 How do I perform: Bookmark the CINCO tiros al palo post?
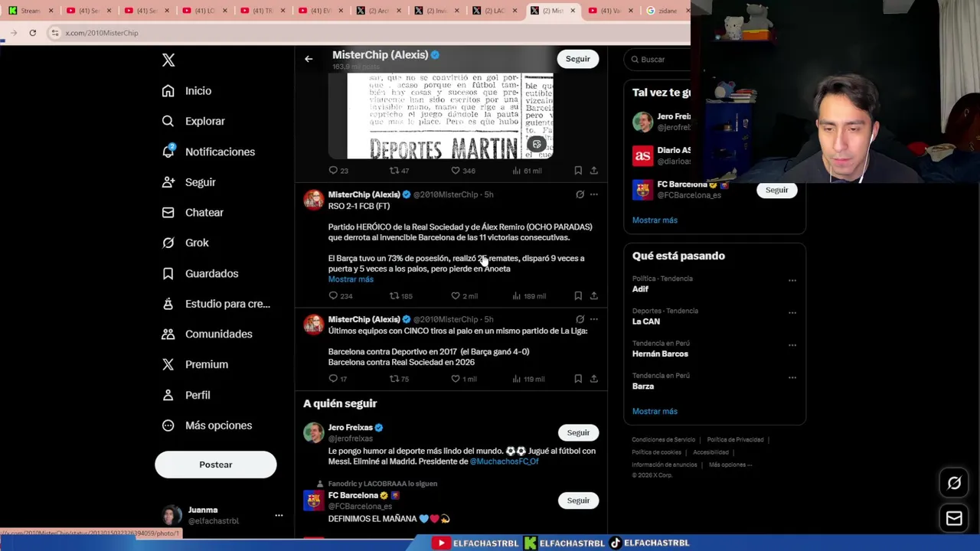point(578,379)
